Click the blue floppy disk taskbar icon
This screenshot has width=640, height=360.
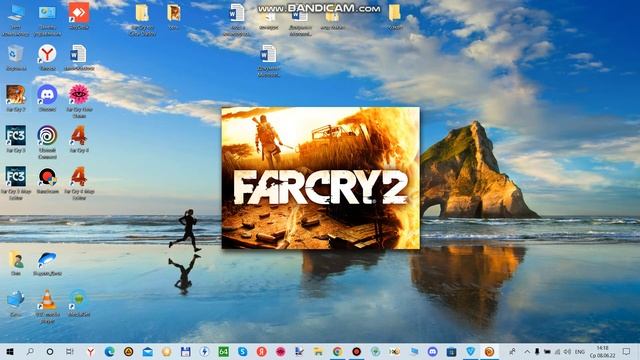click(185, 351)
